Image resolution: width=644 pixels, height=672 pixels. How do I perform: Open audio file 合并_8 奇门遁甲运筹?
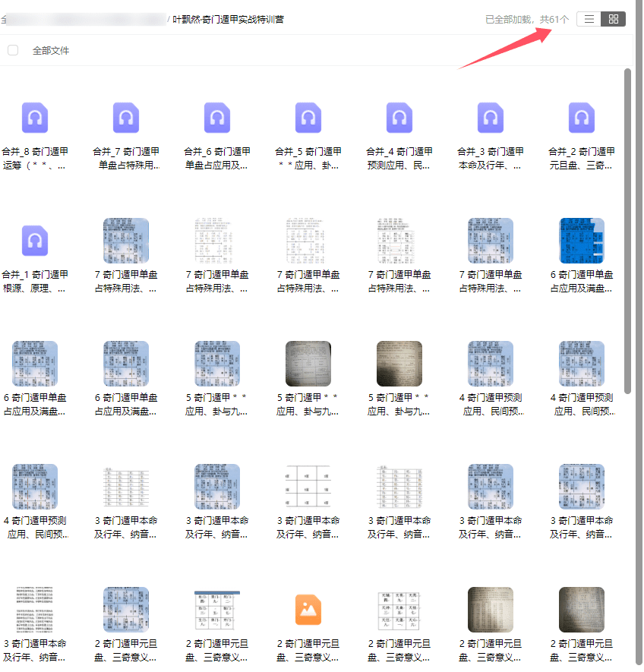coord(35,118)
